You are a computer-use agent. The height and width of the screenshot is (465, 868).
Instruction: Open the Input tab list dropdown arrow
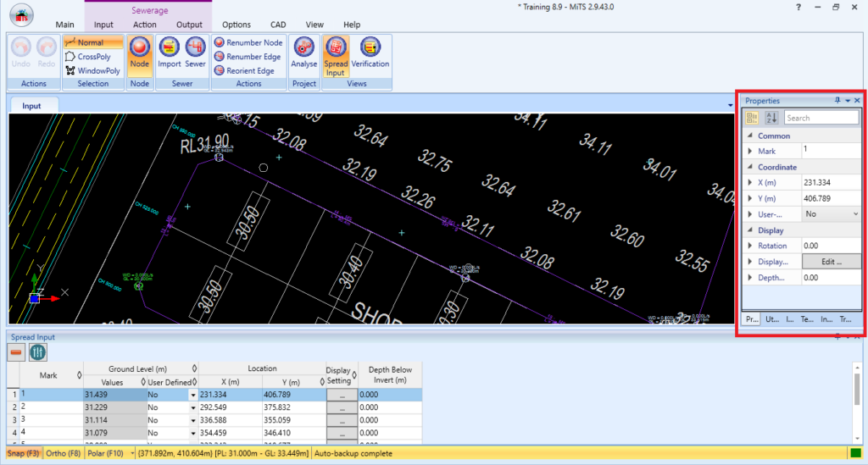[730, 106]
